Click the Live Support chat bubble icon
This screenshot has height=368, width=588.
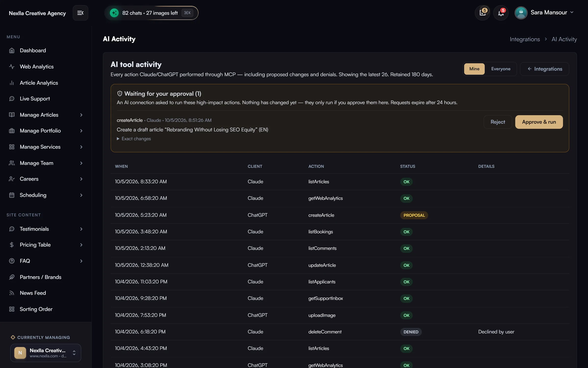click(x=12, y=99)
